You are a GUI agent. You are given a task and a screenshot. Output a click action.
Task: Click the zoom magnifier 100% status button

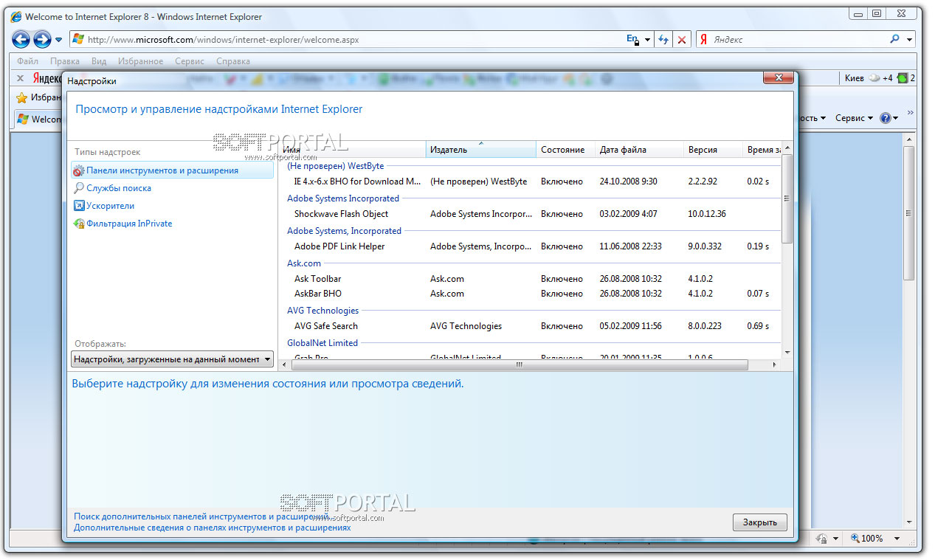[x=866, y=539]
